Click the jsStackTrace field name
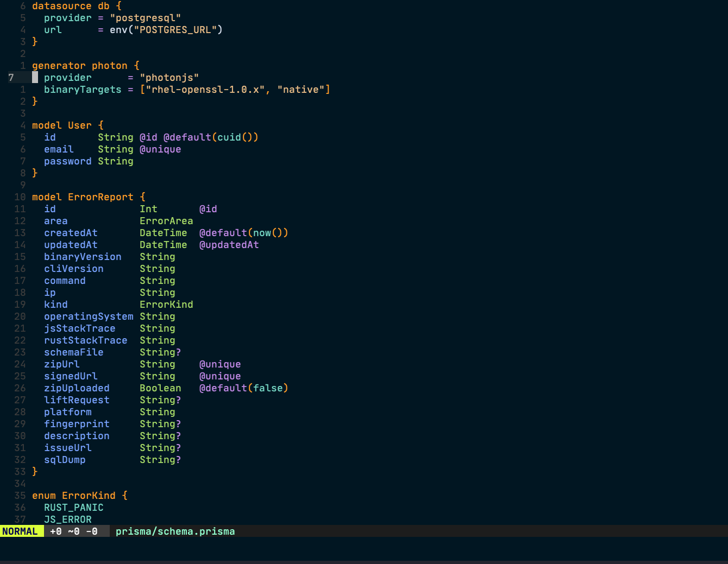The height and width of the screenshot is (564, 728). click(80, 328)
